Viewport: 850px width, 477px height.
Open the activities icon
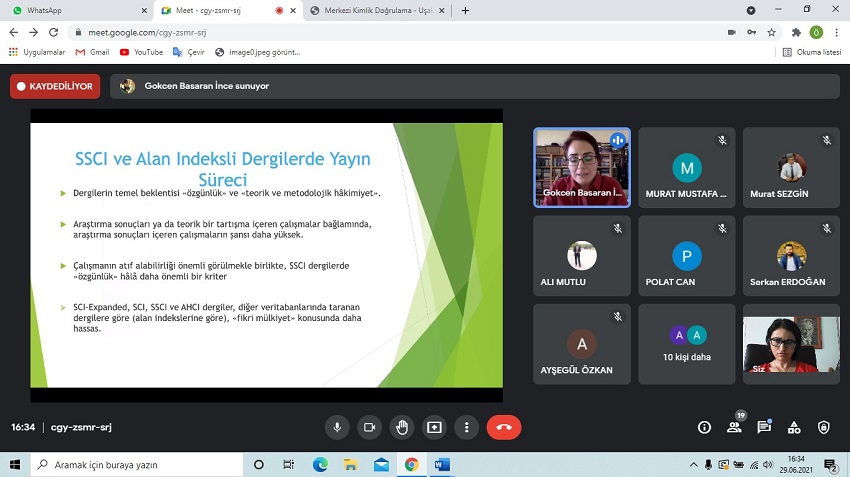click(x=794, y=427)
